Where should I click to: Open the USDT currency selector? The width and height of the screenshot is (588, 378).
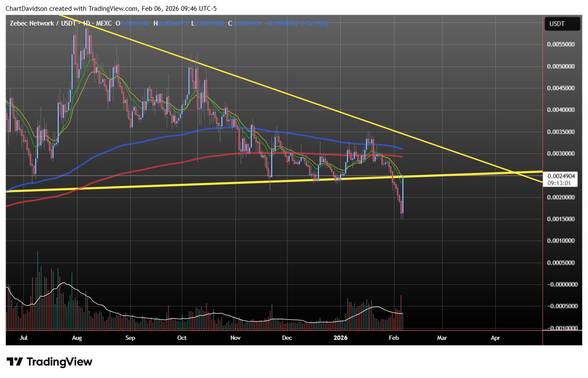[562, 24]
